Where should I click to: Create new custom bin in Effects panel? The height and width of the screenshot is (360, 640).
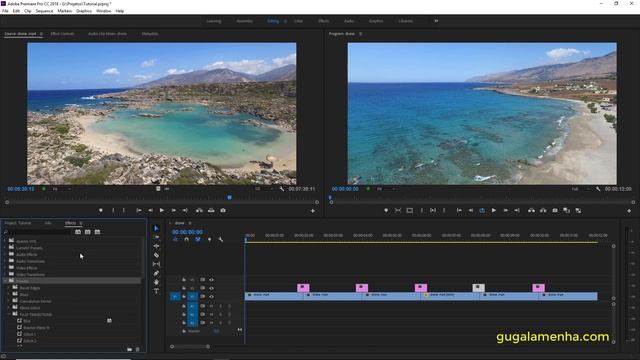[x=129, y=349]
